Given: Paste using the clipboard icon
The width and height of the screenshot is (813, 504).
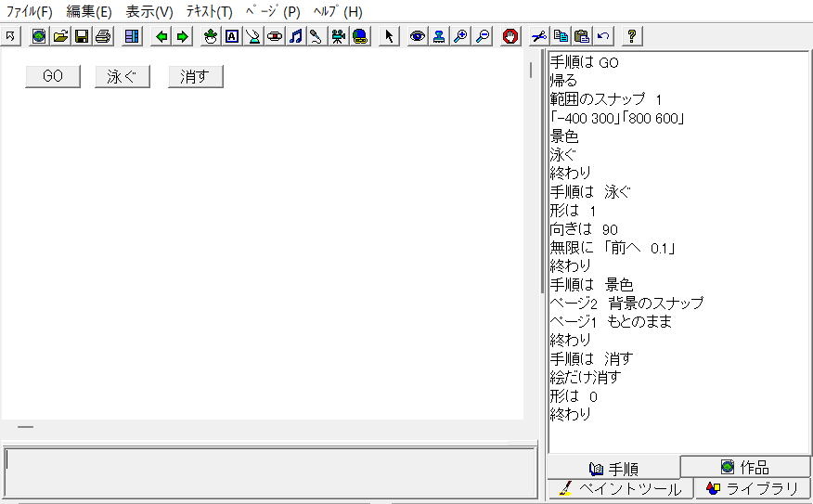Looking at the screenshot, I should pos(582,36).
